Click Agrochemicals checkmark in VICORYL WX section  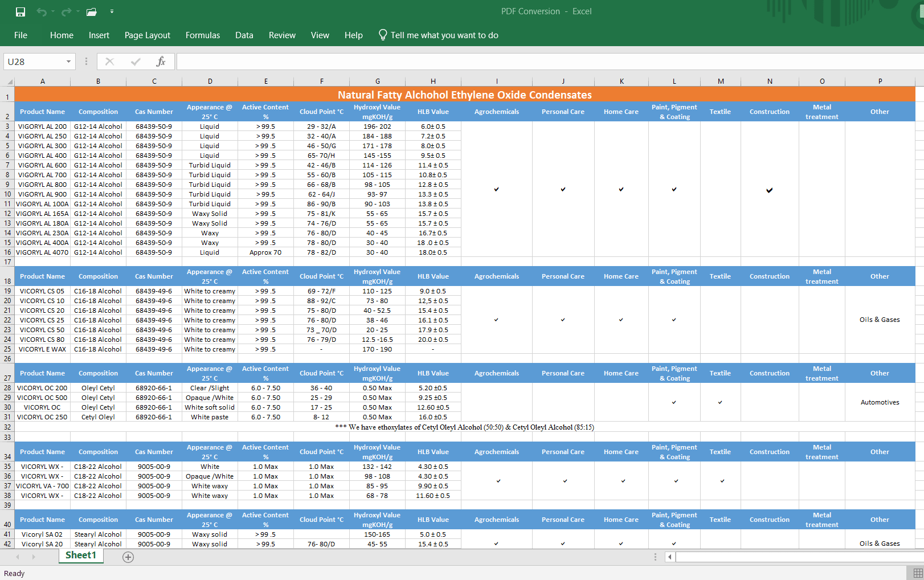coord(498,481)
